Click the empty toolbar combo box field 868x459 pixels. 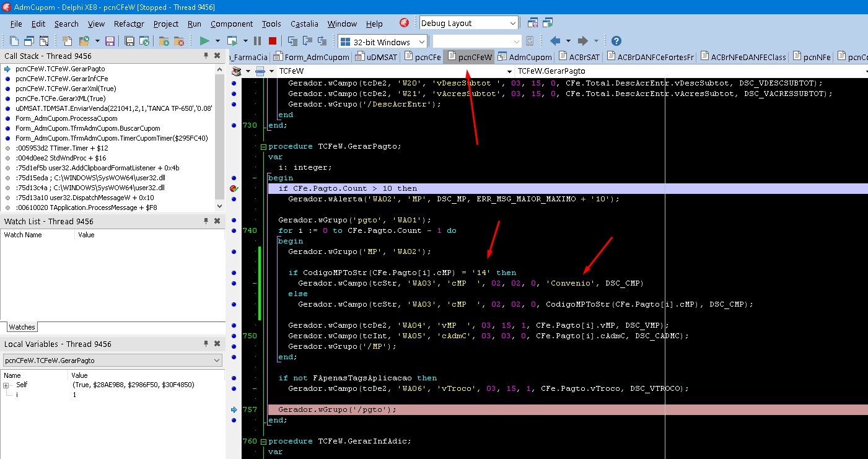tap(478, 42)
